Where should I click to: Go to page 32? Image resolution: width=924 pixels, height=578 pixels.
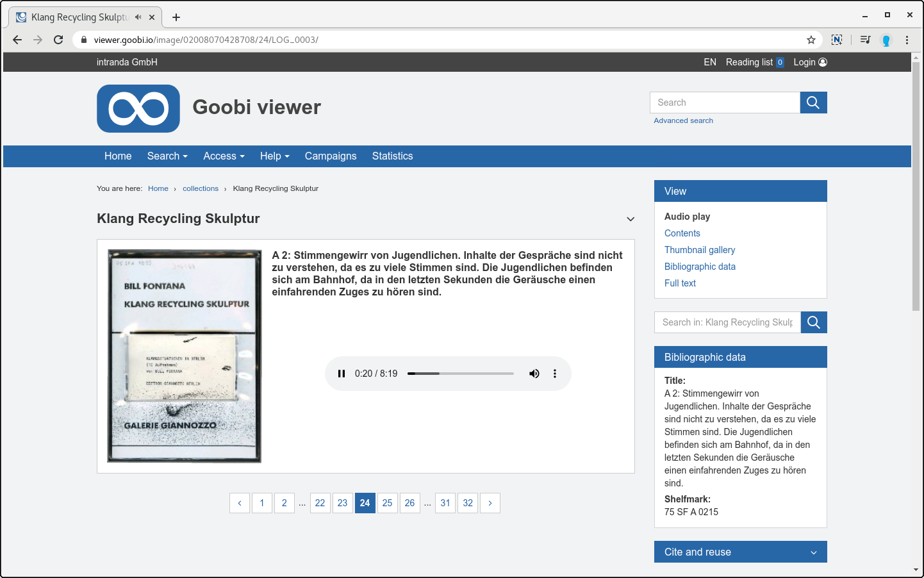click(468, 503)
